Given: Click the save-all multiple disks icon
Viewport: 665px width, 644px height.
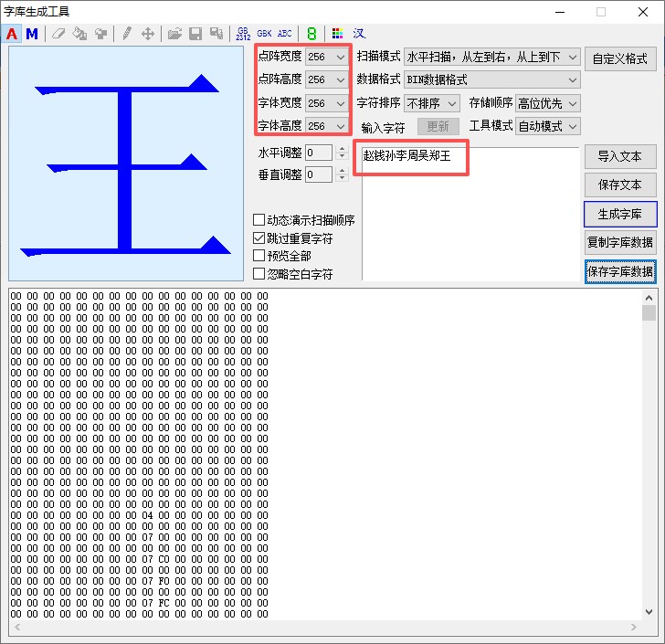Looking at the screenshot, I should (x=216, y=34).
